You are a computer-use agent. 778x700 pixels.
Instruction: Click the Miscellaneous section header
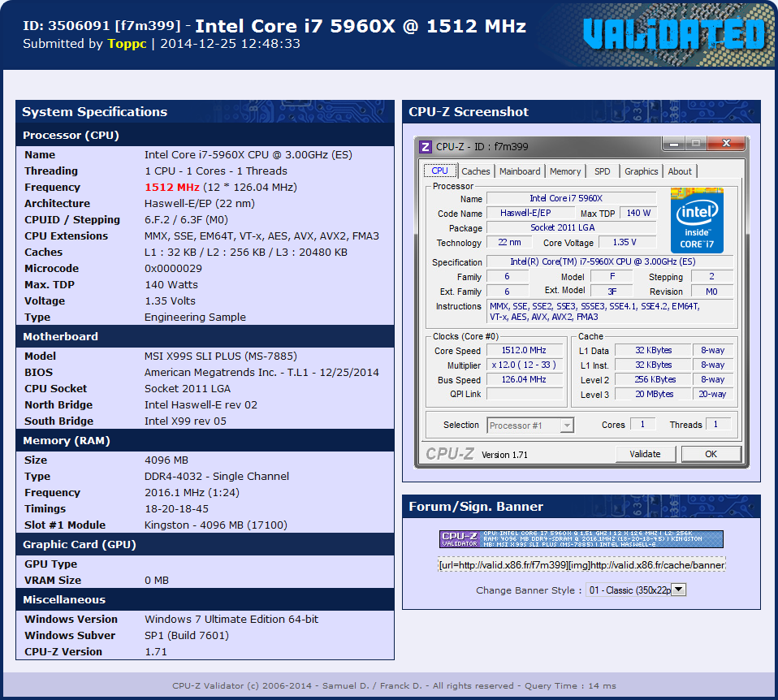point(205,599)
